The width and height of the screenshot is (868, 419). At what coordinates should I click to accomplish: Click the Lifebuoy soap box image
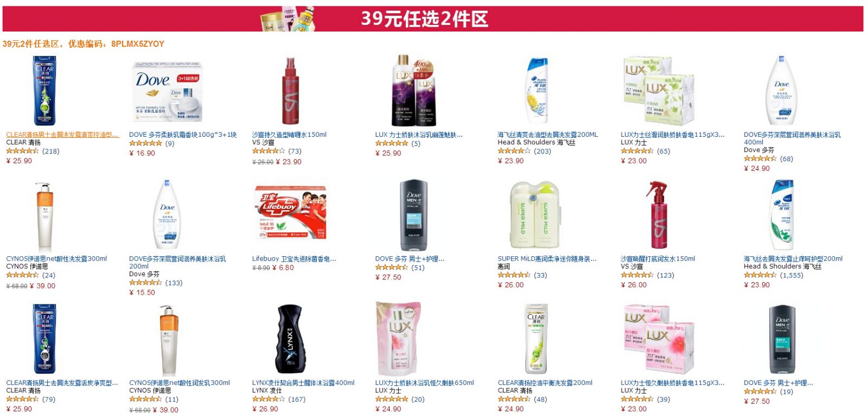291,213
